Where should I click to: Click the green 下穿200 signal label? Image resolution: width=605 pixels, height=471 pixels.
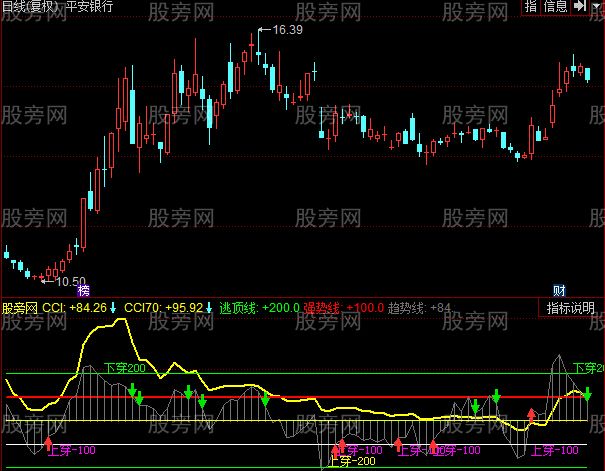click(x=125, y=368)
